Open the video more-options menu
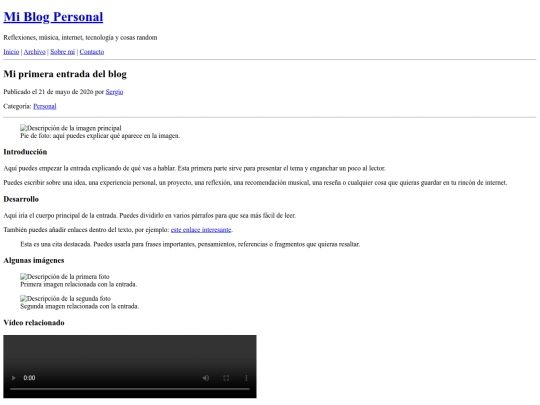 pyautogui.click(x=246, y=378)
